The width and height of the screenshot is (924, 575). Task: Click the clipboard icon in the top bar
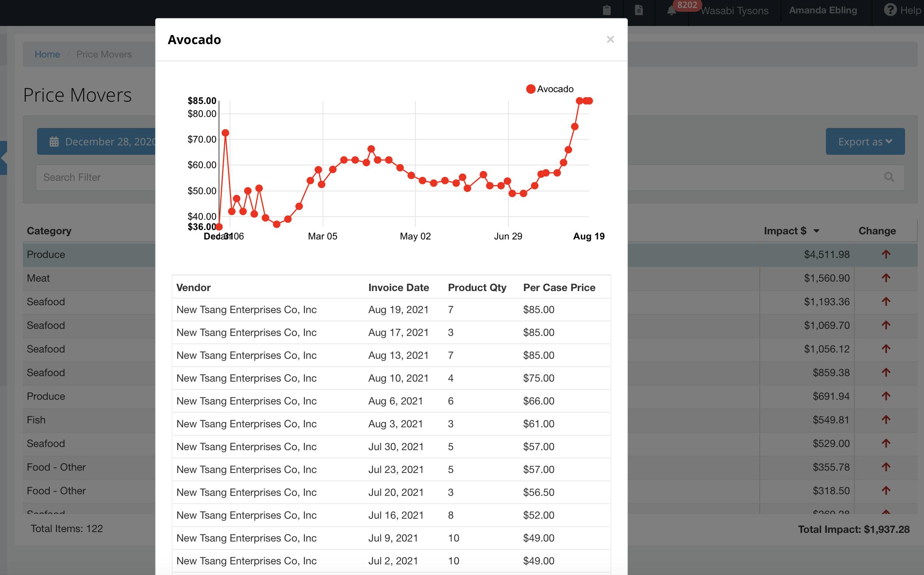pyautogui.click(x=606, y=10)
